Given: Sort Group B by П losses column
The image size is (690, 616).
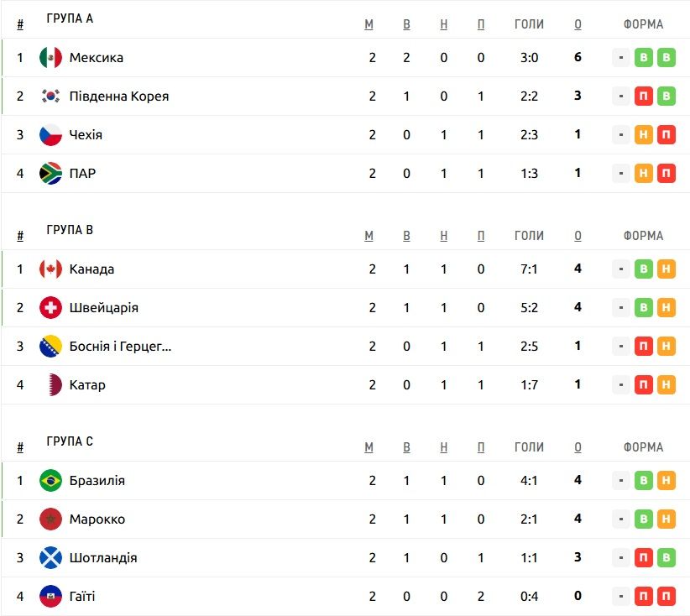Looking at the screenshot, I should tap(481, 236).
